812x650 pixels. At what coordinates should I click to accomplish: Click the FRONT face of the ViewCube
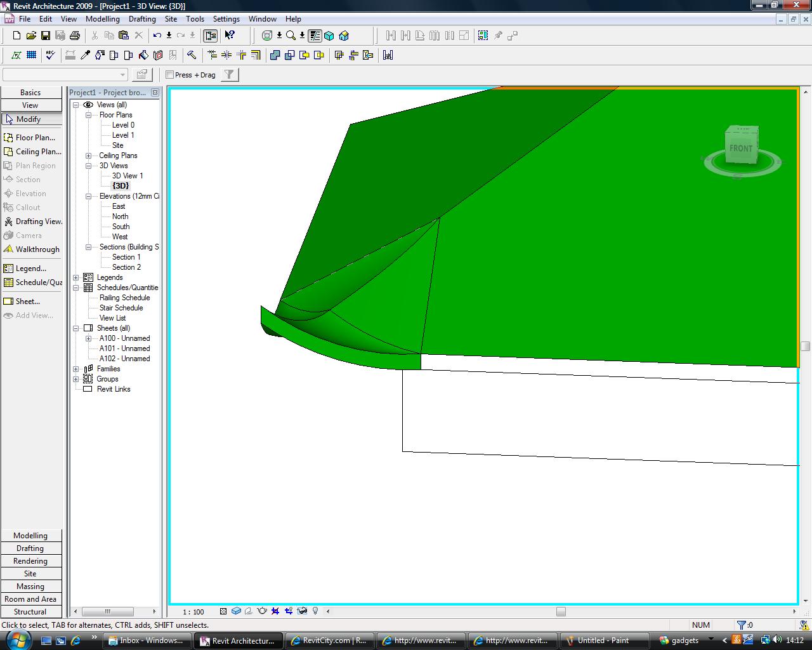(x=740, y=149)
